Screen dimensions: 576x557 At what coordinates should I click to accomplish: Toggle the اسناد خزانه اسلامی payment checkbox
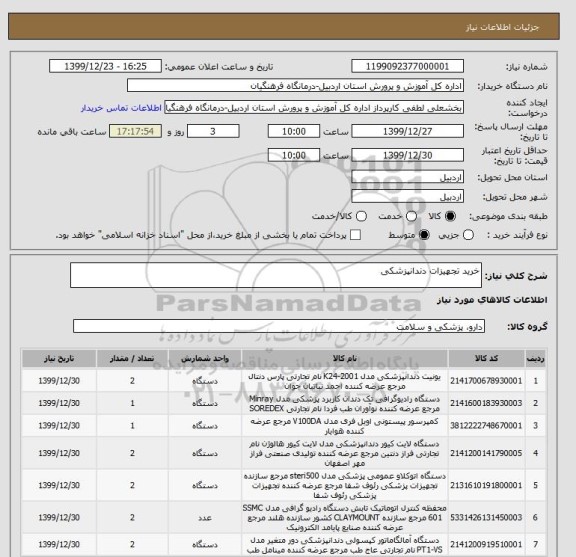355,235
